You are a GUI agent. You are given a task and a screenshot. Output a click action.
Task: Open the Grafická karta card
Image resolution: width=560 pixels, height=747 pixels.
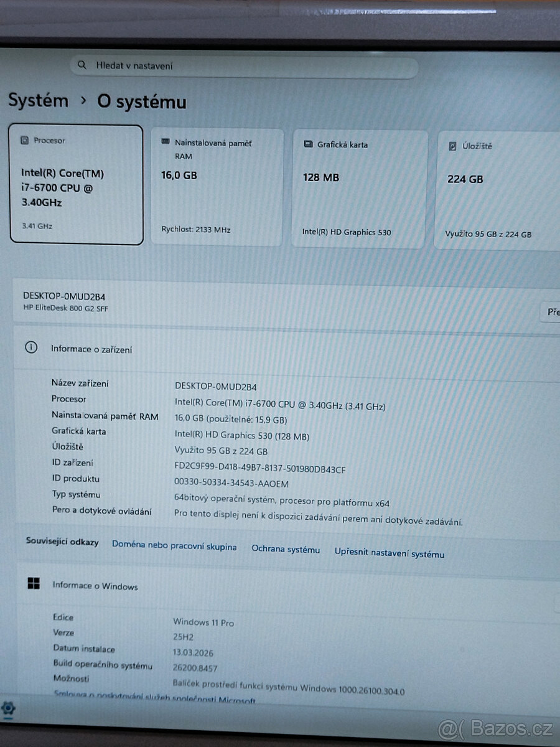360,188
